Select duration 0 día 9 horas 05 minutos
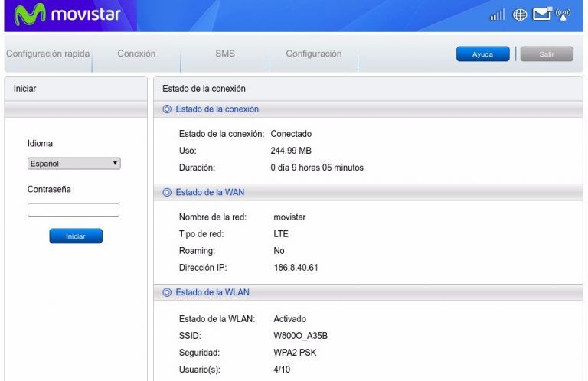 (x=317, y=168)
